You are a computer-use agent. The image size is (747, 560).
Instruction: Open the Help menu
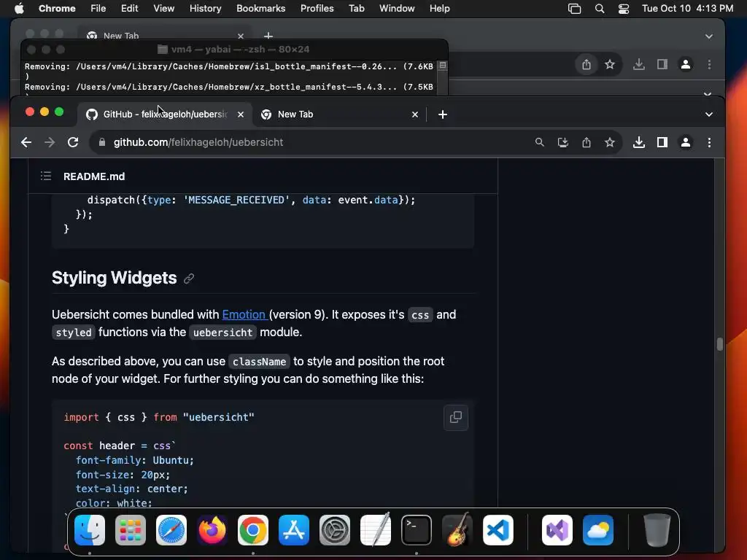439,9
